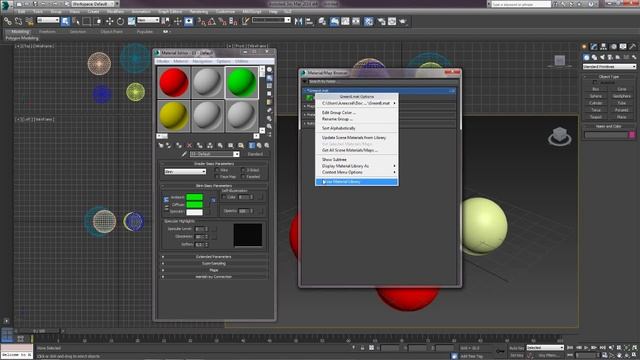Choose Rename Group in the context menu
Viewport: 640px width, 360px height.
[337, 119]
